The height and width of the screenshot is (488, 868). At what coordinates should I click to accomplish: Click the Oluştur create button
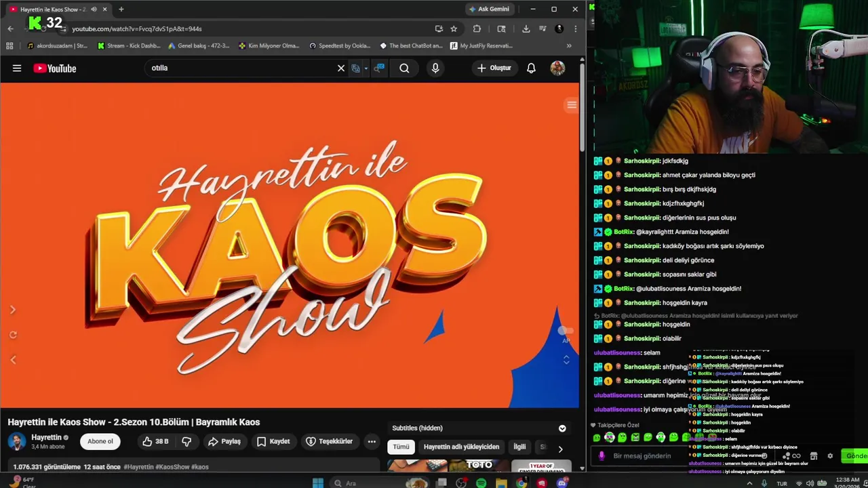tap(494, 68)
